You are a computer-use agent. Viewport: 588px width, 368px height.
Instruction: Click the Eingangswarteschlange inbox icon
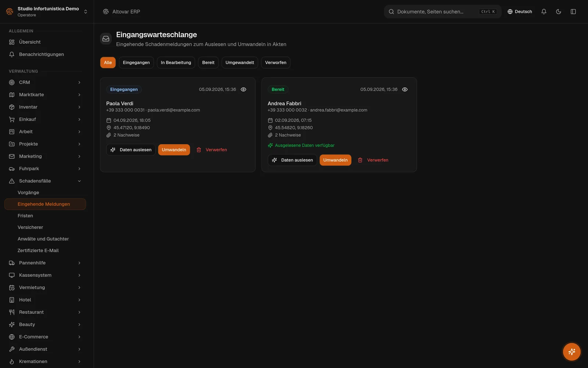106,39
